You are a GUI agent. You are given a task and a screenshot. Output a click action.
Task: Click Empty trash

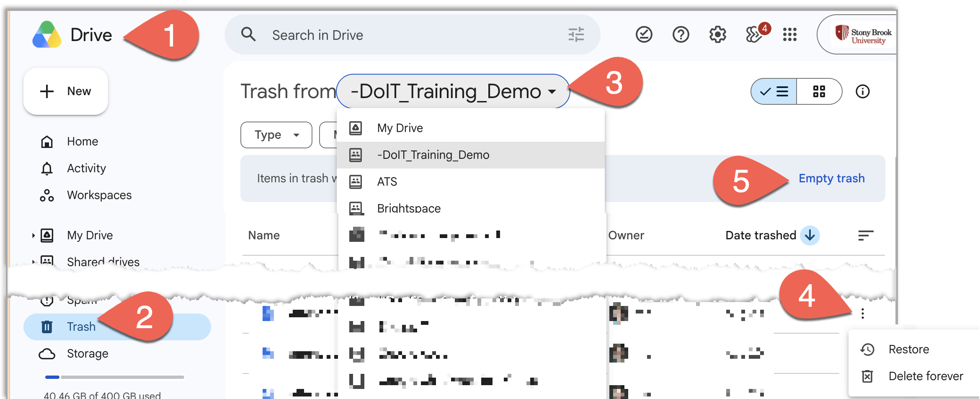pyautogui.click(x=832, y=179)
